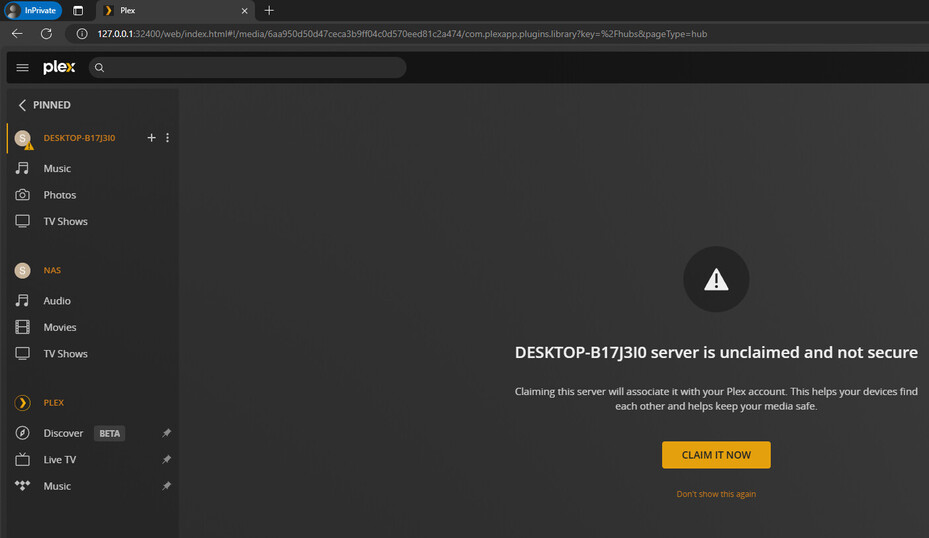Click the site information icon in address bar

tap(82, 34)
